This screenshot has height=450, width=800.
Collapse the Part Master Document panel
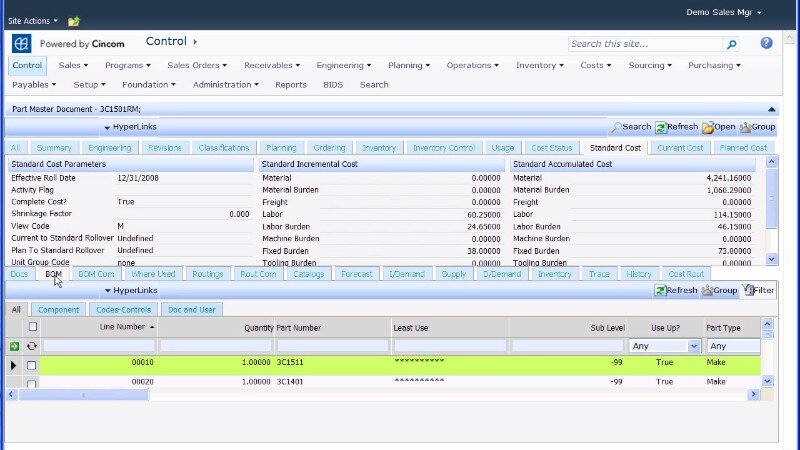point(770,109)
